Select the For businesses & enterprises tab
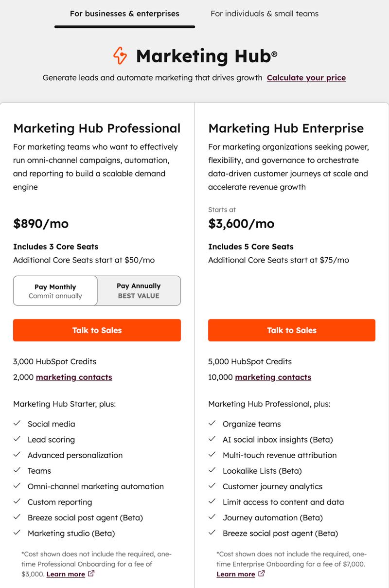Viewport: 389px width, 588px height. (125, 14)
